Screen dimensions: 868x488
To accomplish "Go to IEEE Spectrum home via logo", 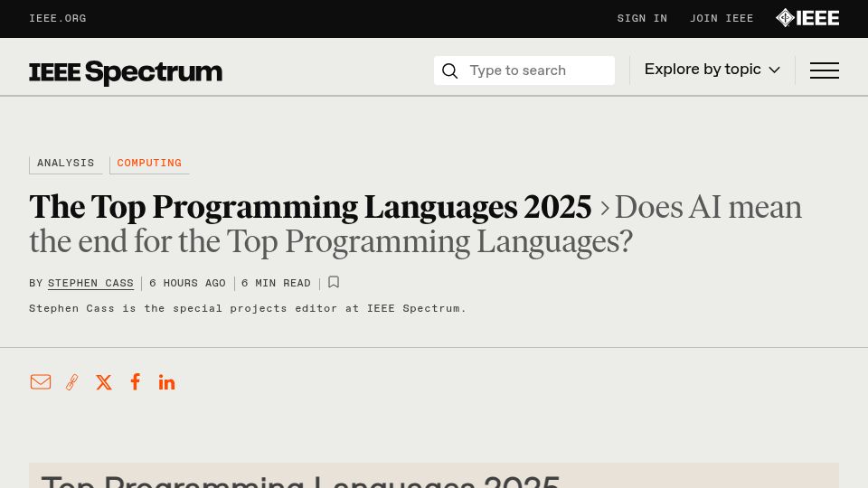I will (126, 72).
